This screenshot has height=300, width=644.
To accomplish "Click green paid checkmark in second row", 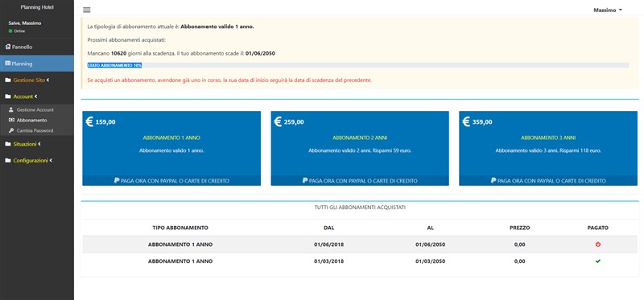I will coord(598,261).
